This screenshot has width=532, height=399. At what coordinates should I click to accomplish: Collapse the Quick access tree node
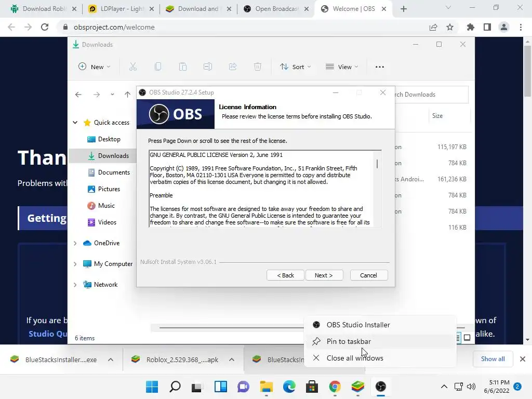click(75, 123)
